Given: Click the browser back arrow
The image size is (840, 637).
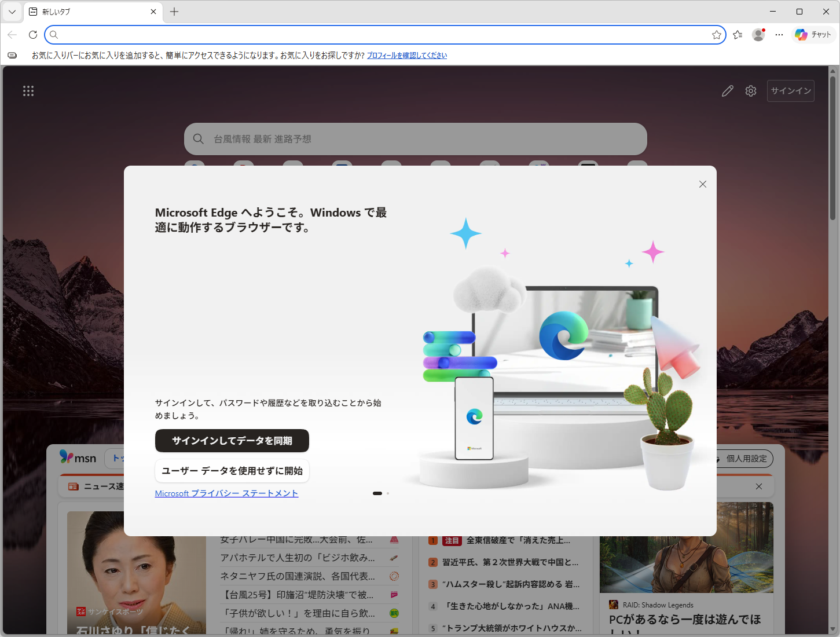Looking at the screenshot, I should coord(12,35).
